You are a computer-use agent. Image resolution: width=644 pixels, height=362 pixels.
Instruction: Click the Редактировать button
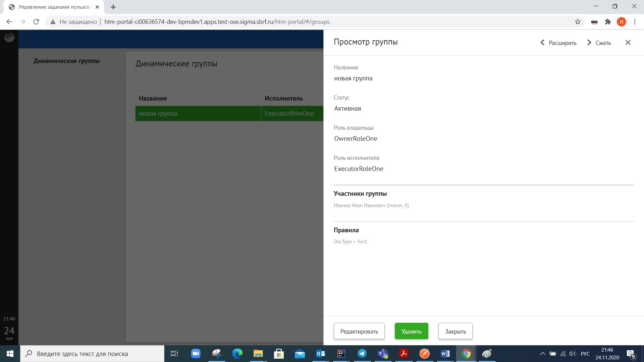coord(359,331)
